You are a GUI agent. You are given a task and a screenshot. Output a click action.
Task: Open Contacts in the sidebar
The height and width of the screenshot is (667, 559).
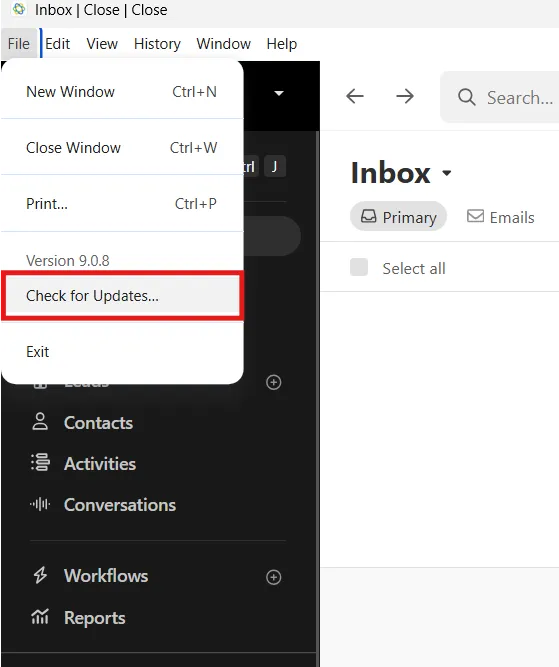click(98, 423)
